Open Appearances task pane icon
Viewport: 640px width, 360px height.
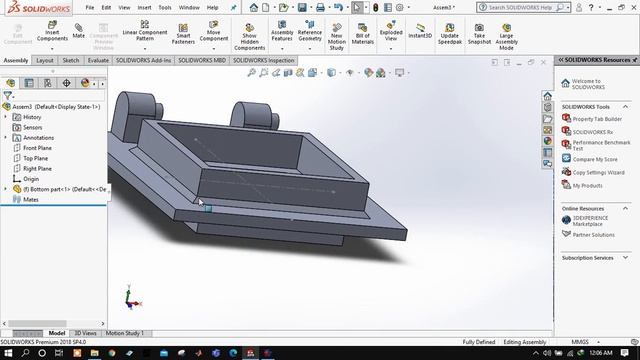click(x=547, y=141)
